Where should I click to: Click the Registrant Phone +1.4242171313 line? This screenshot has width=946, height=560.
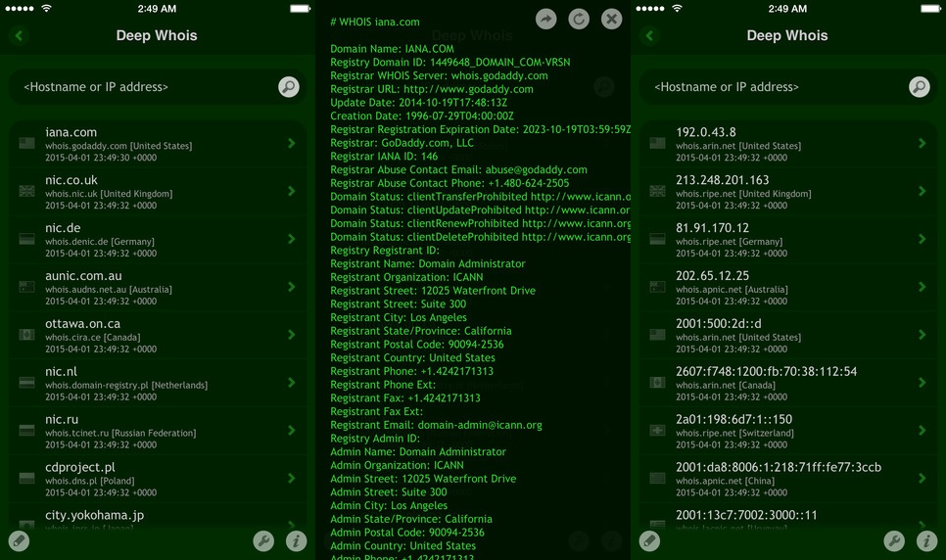pyautogui.click(x=411, y=371)
